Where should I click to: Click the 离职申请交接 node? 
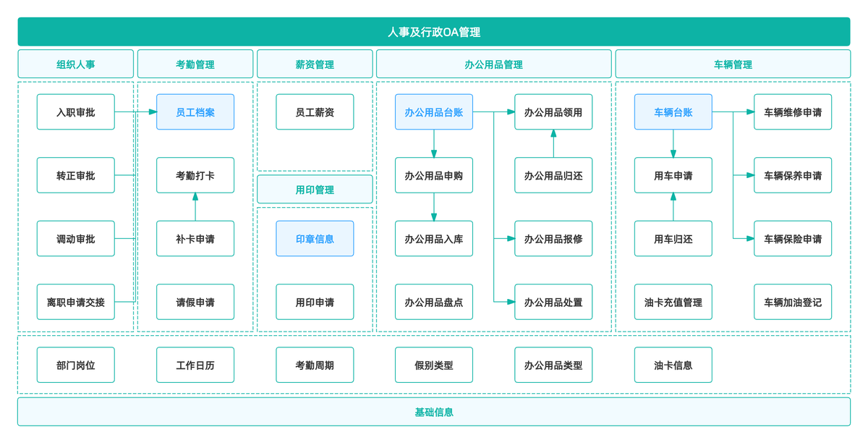tap(76, 302)
